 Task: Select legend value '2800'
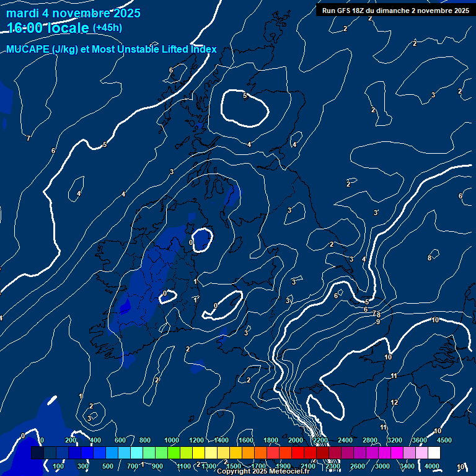click(x=370, y=440)
